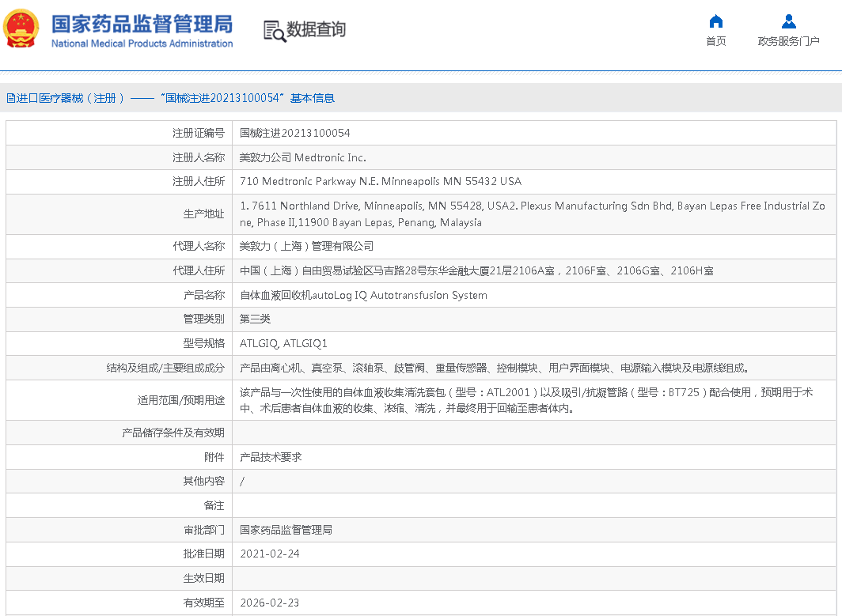Viewport: 842px width, 616px height.
Task: Click the approval date 2021-02-24
Action: click(x=270, y=554)
